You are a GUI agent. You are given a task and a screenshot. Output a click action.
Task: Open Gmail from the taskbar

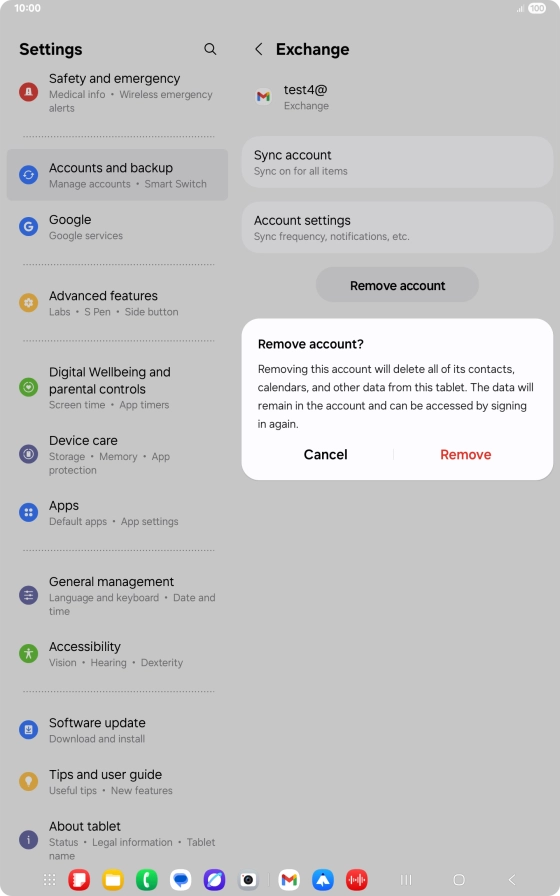[x=289, y=879]
